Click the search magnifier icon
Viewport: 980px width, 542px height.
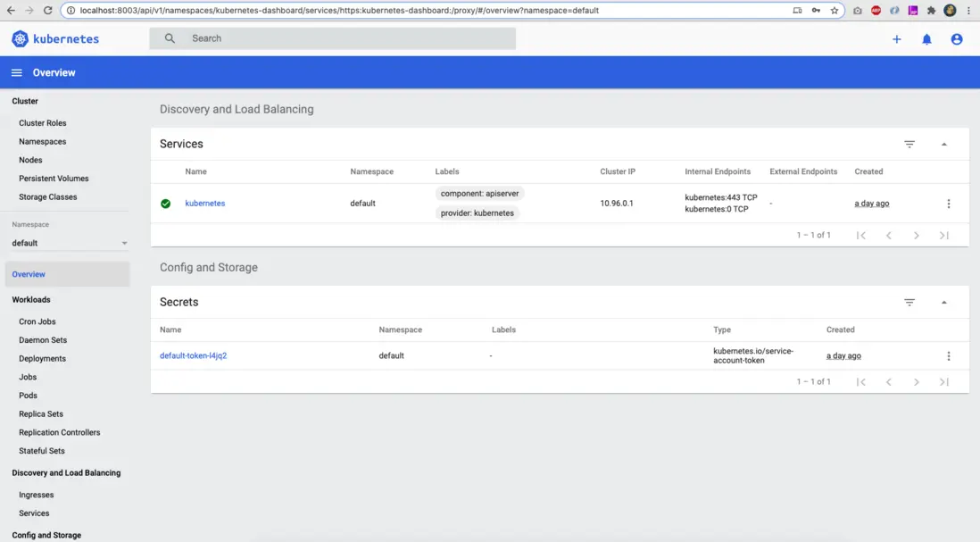click(170, 38)
